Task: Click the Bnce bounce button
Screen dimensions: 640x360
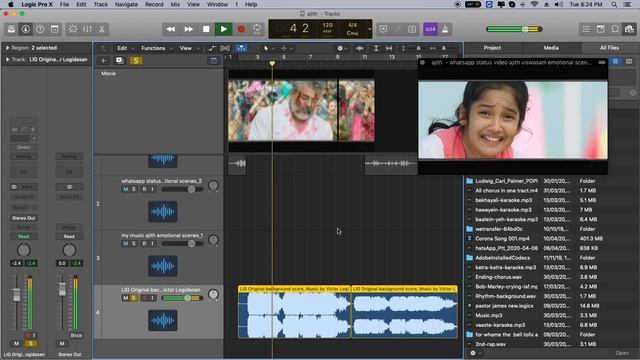Action: tap(76, 336)
